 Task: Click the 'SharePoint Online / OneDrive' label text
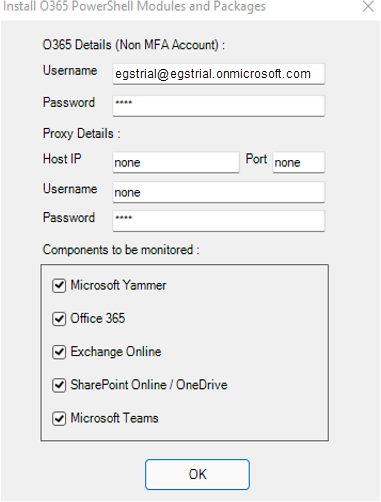pos(149,385)
